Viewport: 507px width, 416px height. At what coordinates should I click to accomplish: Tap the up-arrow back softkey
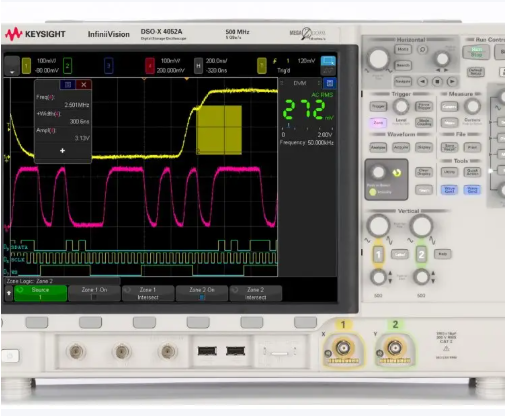point(9,293)
